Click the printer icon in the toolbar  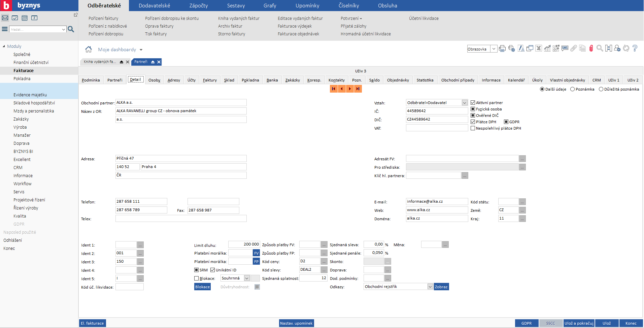pos(502,48)
